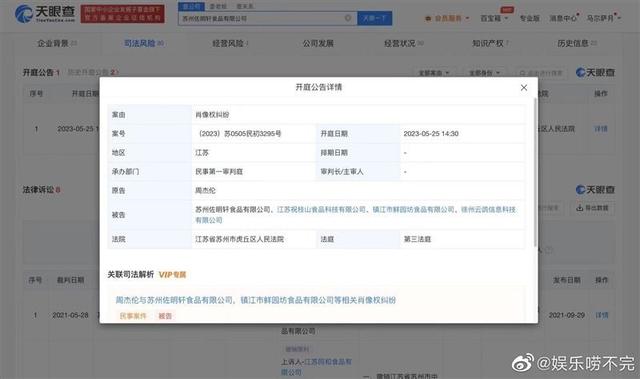Clear the search box with the X icon

click(x=348, y=18)
